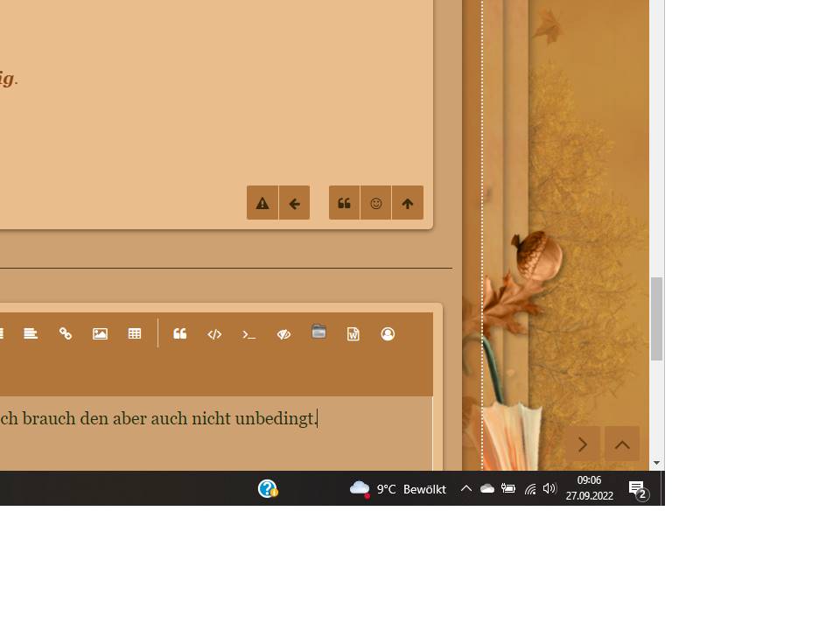Screen dimensions: 840x630
Task: Open the weather widget showing 9°C Bewölkt
Action: (398, 489)
